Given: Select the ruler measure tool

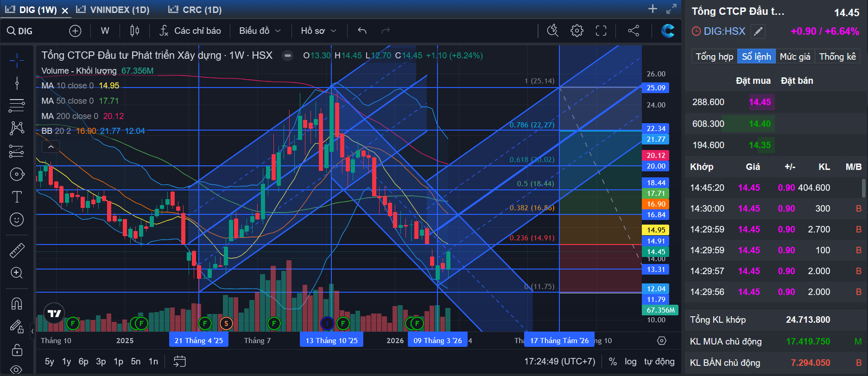Looking at the screenshot, I should pyautogui.click(x=17, y=251).
